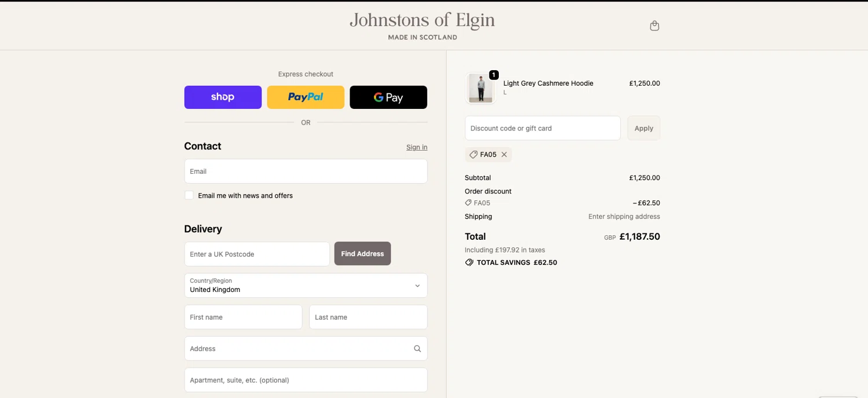Click the Discount code or gift card field
The image size is (868, 398).
click(543, 128)
